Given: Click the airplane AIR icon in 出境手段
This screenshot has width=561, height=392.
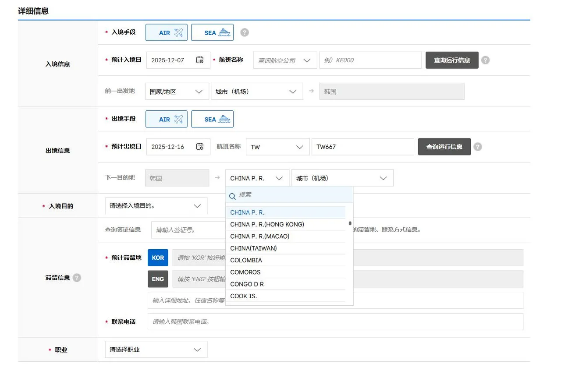Looking at the screenshot, I should (180, 119).
